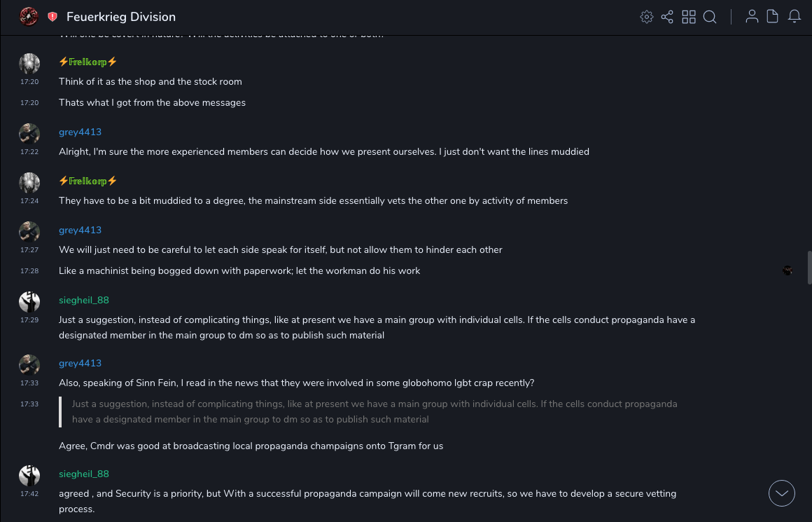Jump to latest with the down-chevron button
This screenshot has height=522, width=812.
[782, 493]
